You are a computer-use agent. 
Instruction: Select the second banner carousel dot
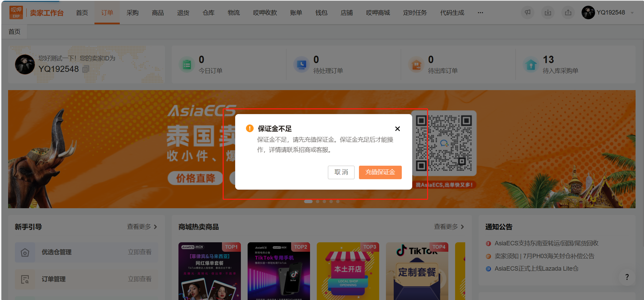click(317, 201)
